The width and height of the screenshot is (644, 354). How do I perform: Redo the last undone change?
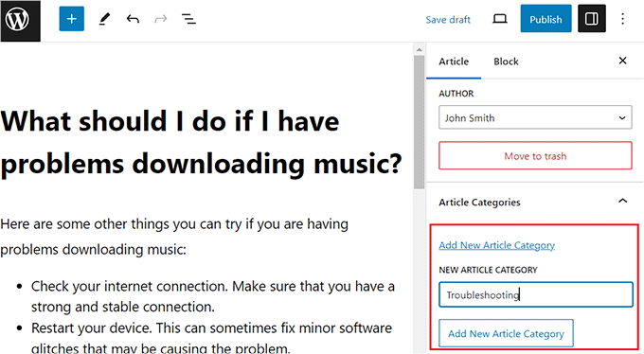[161, 19]
